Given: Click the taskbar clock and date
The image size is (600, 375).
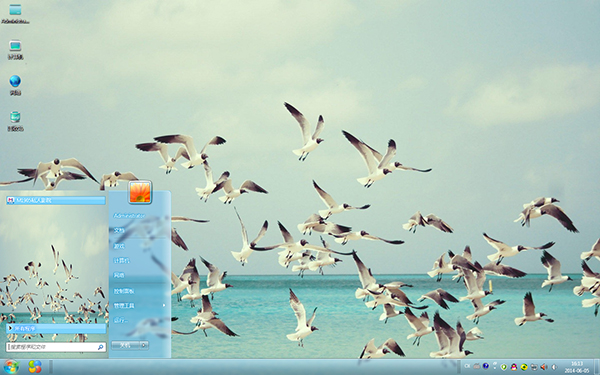Looking at the screenshot, I should point(577,367).
